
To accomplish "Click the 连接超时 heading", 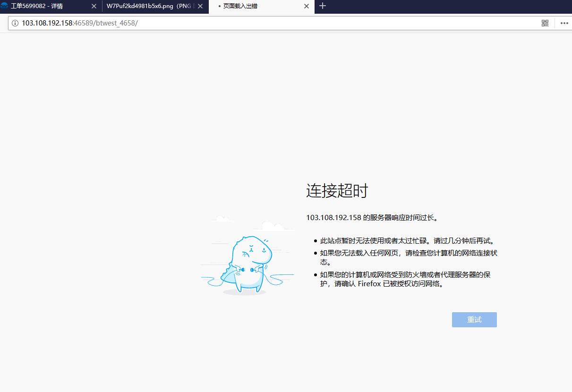I will 337,191.
